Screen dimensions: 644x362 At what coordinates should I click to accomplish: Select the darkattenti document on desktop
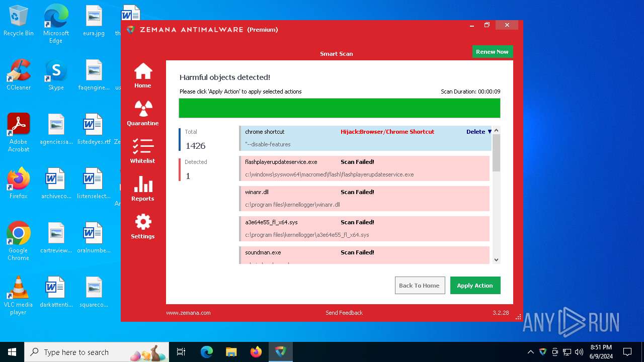pos(56,293)
